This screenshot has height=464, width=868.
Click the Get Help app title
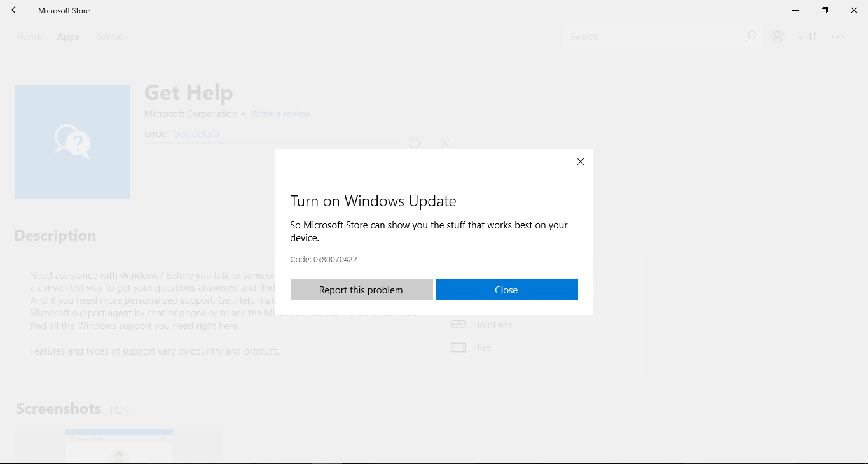[x=189, y=93]
